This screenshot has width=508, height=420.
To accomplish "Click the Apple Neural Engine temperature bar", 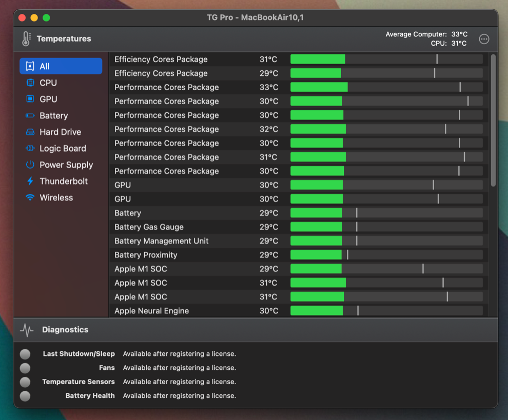I will [x=386, y=311].
